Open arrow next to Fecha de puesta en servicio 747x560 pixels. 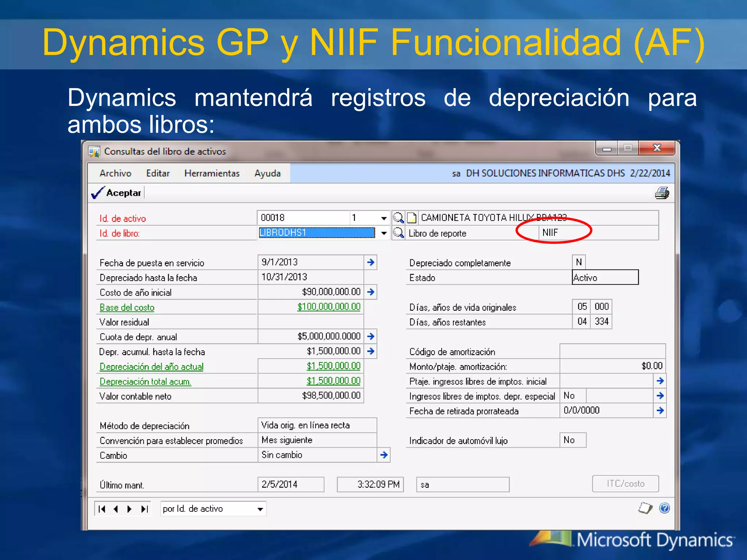click(x=371, y=262)
